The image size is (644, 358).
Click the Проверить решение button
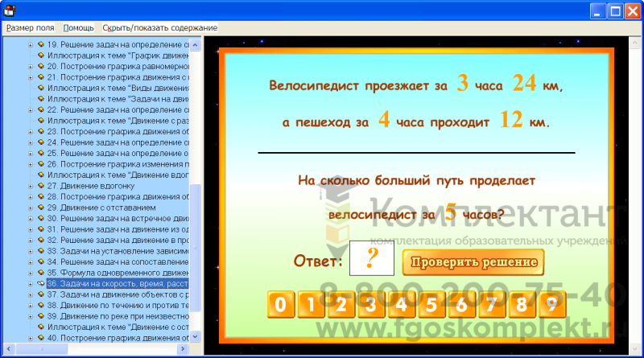[x=473, y=262]
